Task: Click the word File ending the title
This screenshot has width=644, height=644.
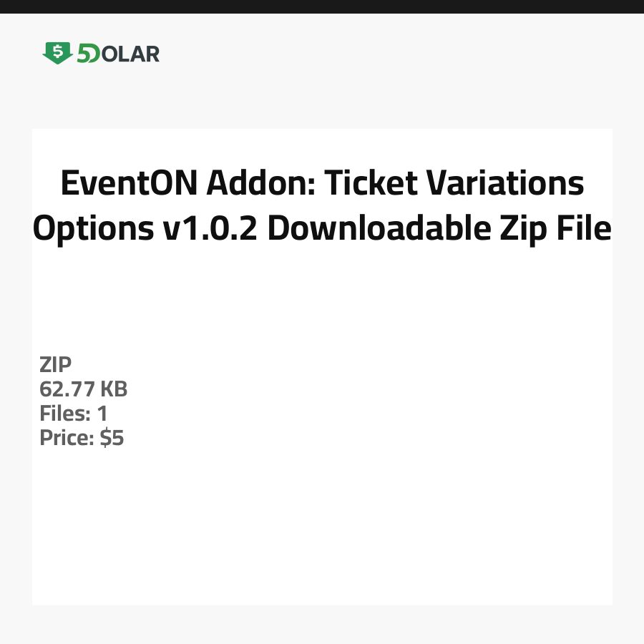Action: (583, 230)
